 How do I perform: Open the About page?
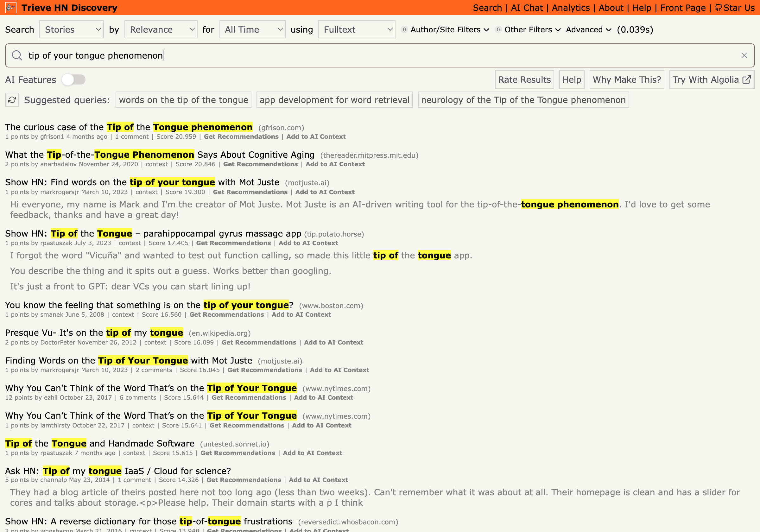click(x=611, y=8)
